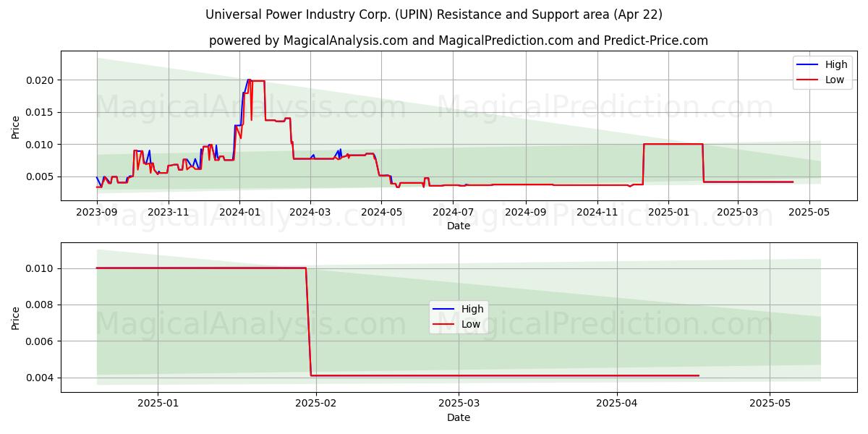Click the top chart 'Price' axis label
Viewport: 868px width, 434px height.
[x=16, y=126]
